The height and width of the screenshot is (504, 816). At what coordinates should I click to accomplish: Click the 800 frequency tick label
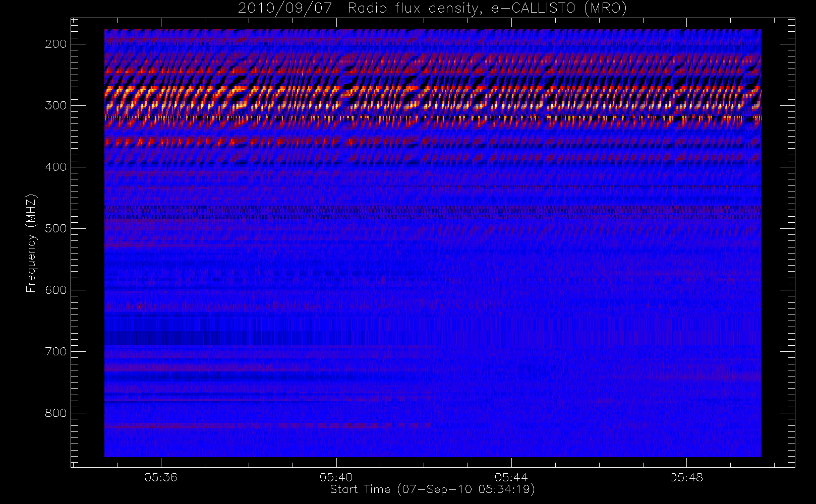(x=56, y=413)
